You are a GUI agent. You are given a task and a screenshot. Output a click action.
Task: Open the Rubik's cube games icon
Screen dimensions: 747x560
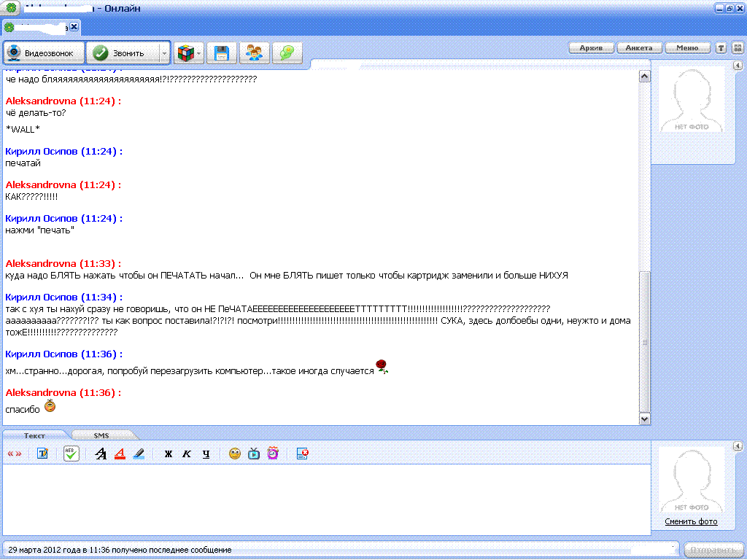pyautogui.click(x=185, y=53)
